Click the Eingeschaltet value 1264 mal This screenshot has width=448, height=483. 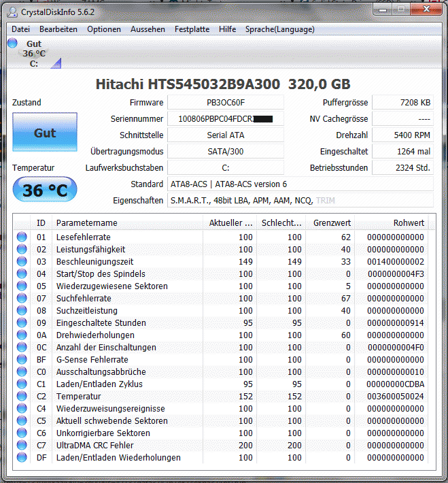pyautogui.click(x=402, y=152)
